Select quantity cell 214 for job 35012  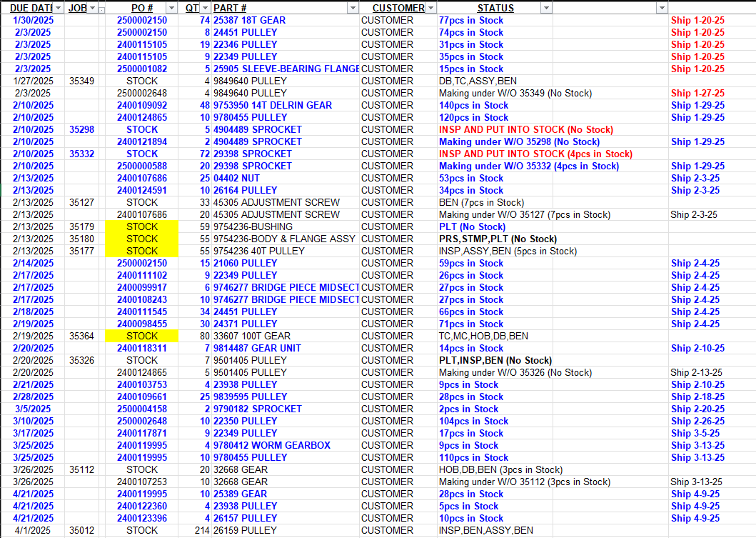pos(195,530)
